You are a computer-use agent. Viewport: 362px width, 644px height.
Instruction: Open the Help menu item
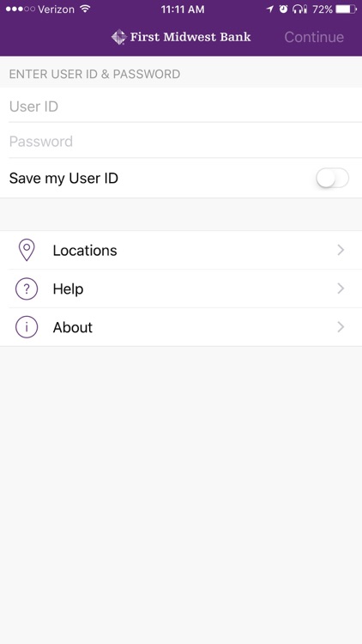pos(181,289)
